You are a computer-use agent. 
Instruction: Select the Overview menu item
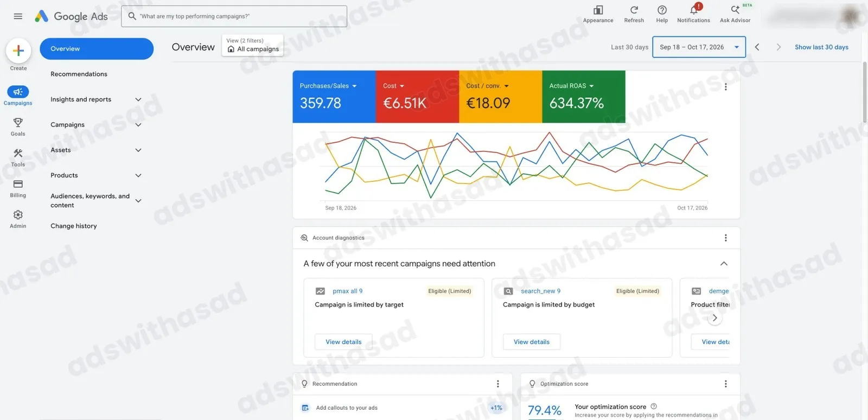pyautogui.click(x=97, y=49)
